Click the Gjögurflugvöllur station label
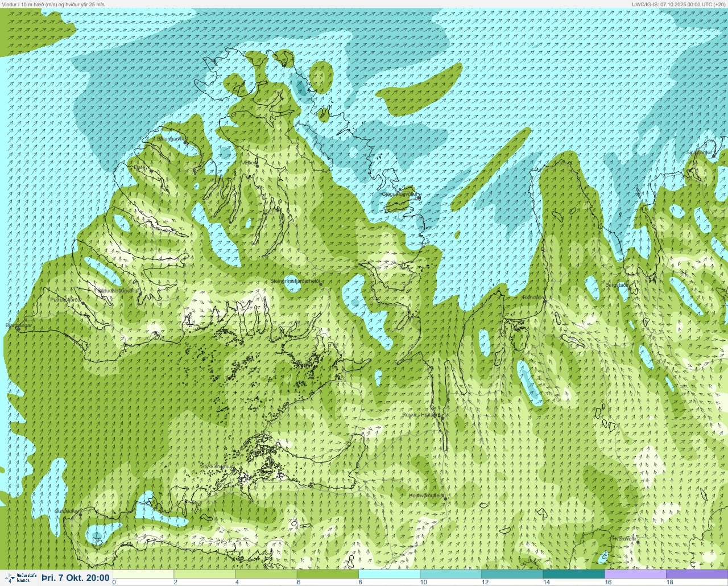The height and width of the screenshot is (586, 728). click(400, 194)
